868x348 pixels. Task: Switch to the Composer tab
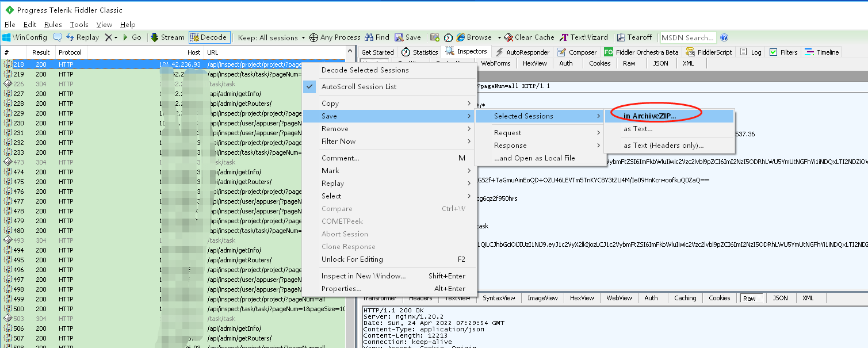click(x=578, y=52)
